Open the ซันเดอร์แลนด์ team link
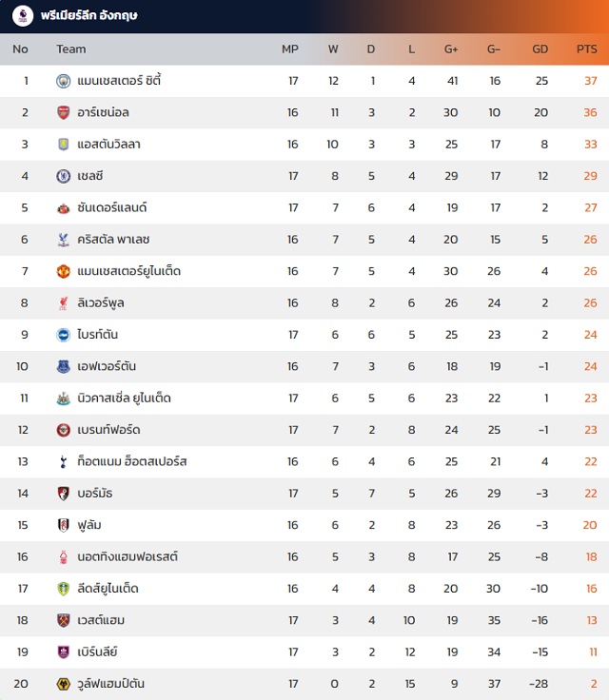Image resolution: width=609 pixels, height=700 pixels. pyautogui.click(x=114, y=207)
